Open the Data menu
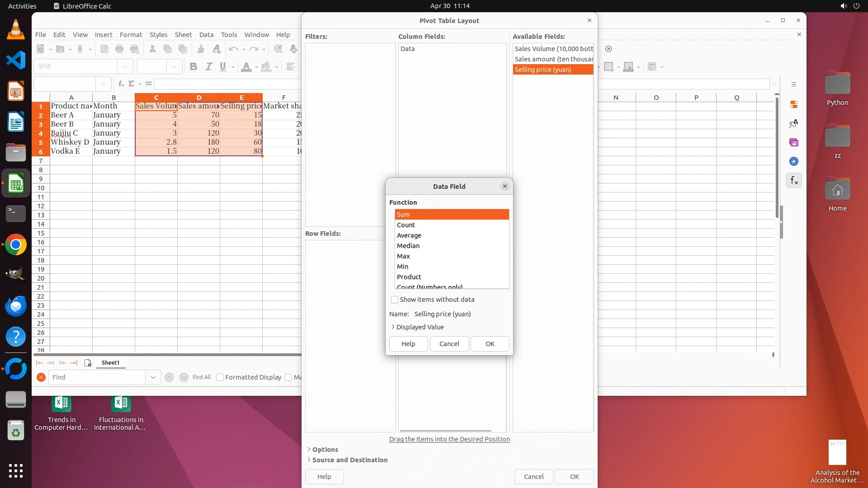The width and height of the screenshot is (868, 488). click(206, 35)
